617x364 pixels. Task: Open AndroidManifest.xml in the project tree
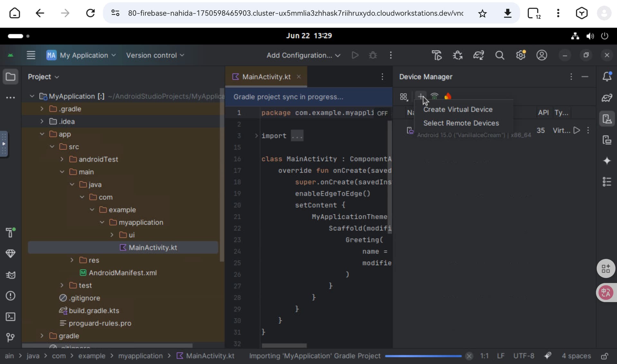click(x=122, y=273)
